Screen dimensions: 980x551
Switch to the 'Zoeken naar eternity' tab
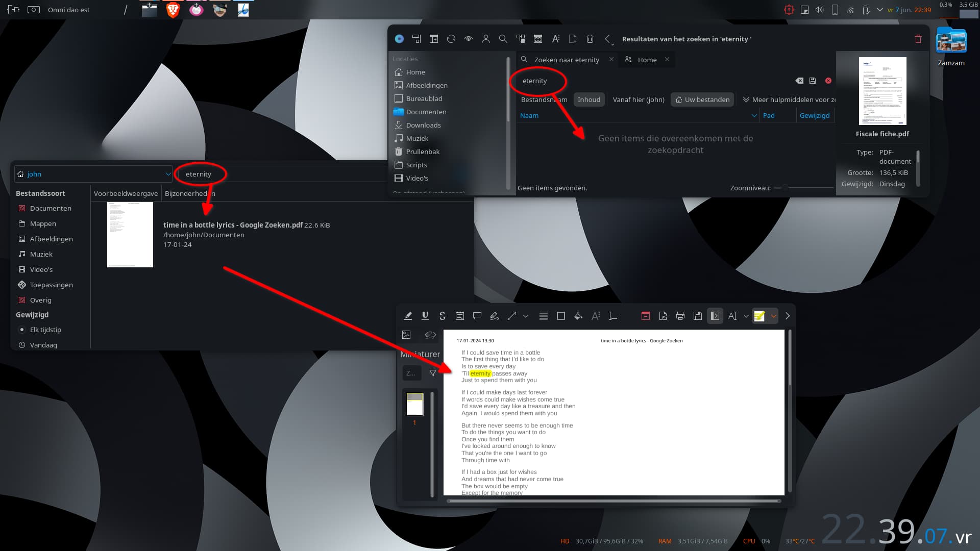point(567,60)
